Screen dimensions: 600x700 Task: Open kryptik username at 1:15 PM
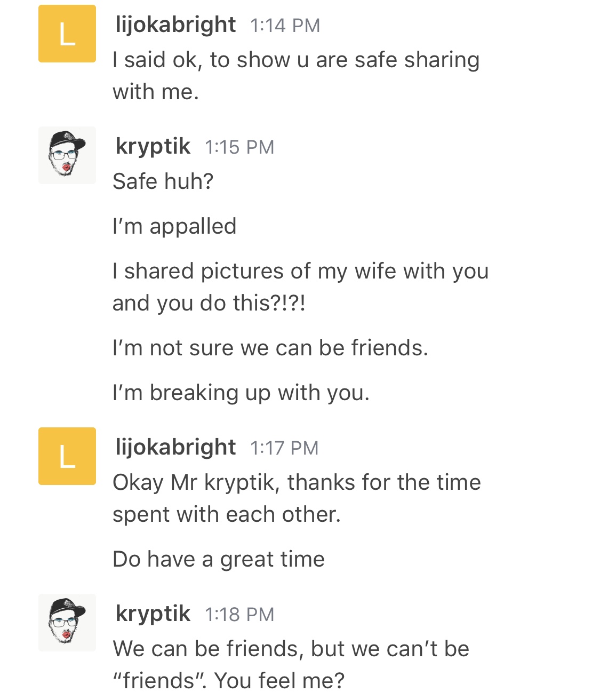(x=153, y=147)
